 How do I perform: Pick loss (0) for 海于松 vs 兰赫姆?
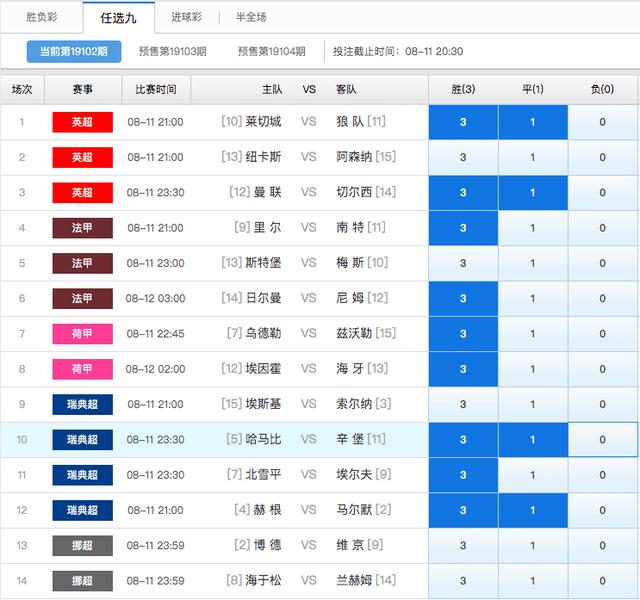tap(602, 581)
